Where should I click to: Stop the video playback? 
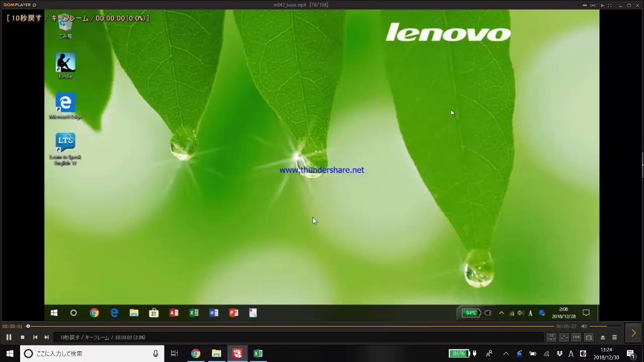(x=22, y=337)
